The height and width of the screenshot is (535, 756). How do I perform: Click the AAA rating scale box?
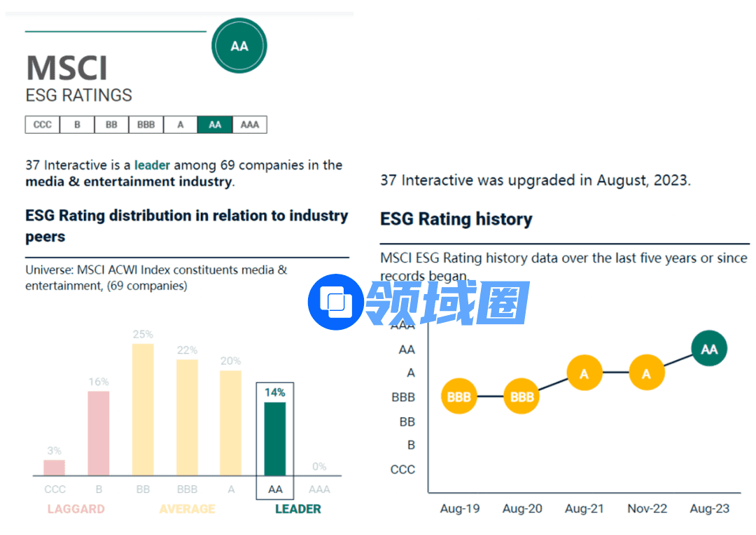(250, 125)
